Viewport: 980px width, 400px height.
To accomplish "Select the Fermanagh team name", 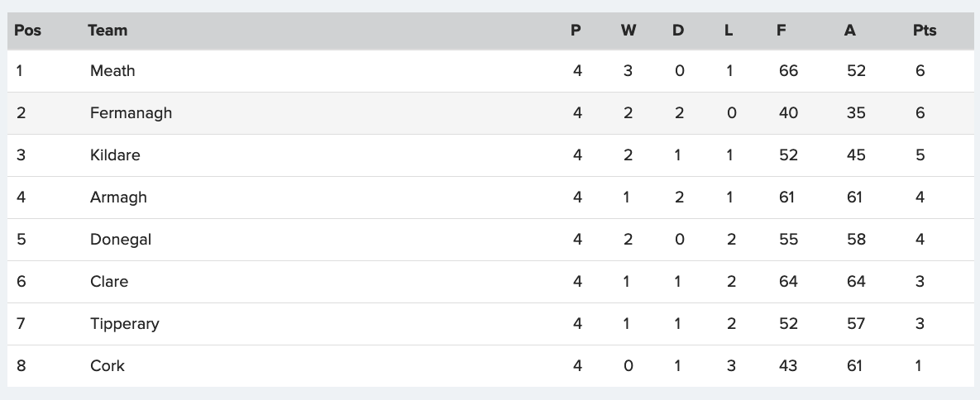I will 131,113.
